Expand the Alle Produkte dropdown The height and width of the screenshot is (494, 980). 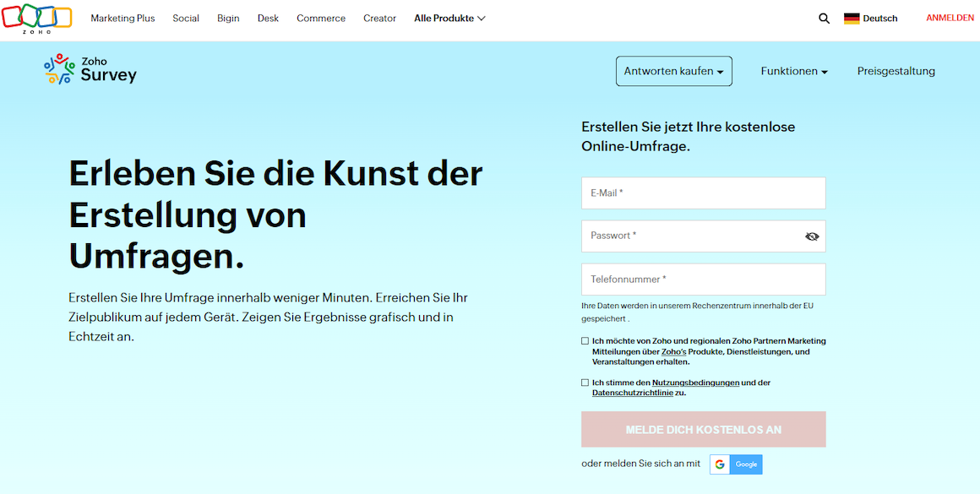coord(449,19)
